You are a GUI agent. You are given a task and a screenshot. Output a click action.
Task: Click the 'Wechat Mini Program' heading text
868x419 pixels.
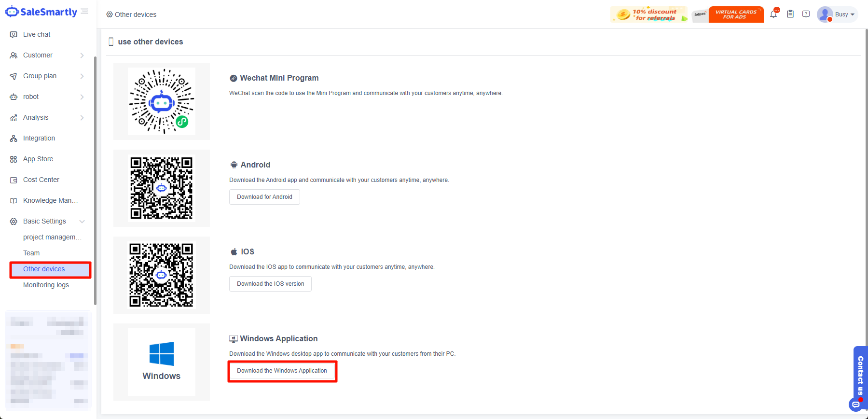[279, 78]
